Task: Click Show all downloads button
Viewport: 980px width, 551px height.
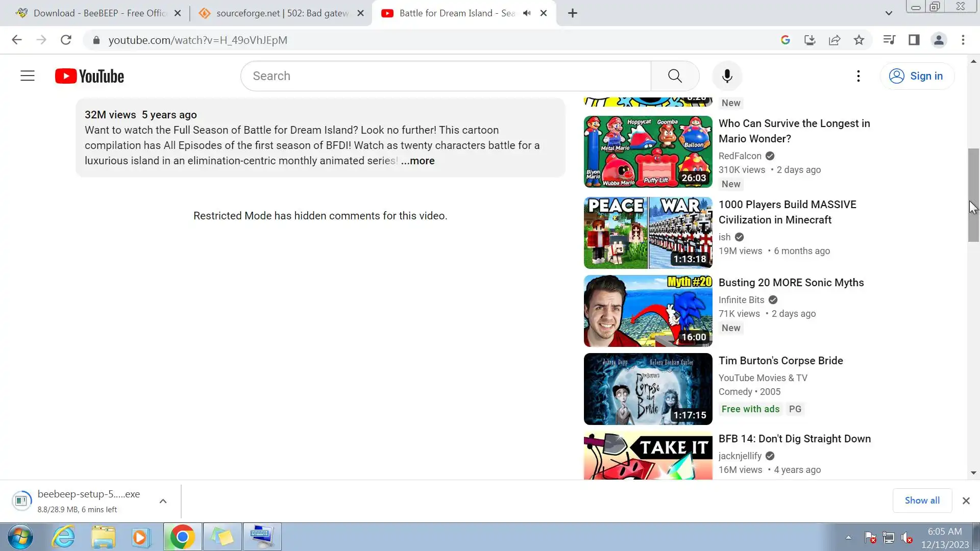Action: tap(922, 500)
